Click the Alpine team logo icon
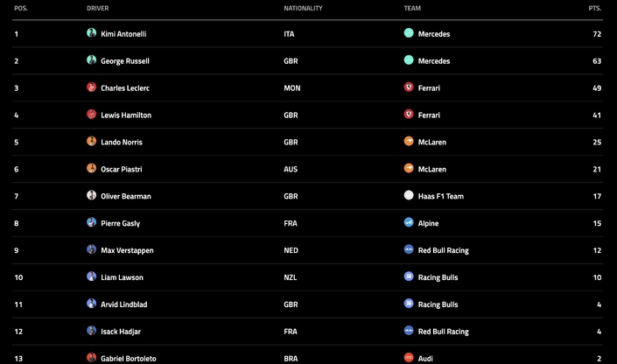 click(x=409, y=223)
